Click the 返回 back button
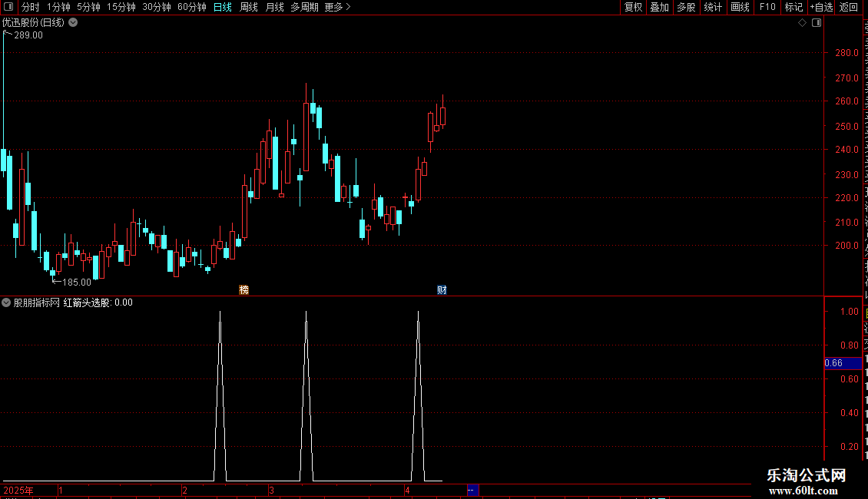The height and width of the screenshot is (499, 868). pyautogui.click(x=849, y=7)
